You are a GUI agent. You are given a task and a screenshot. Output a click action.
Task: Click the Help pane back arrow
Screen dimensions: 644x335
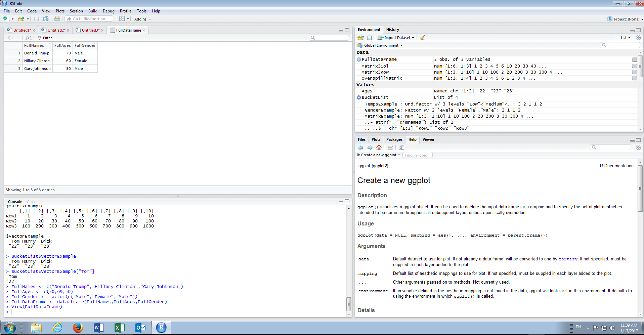[360, 148]
